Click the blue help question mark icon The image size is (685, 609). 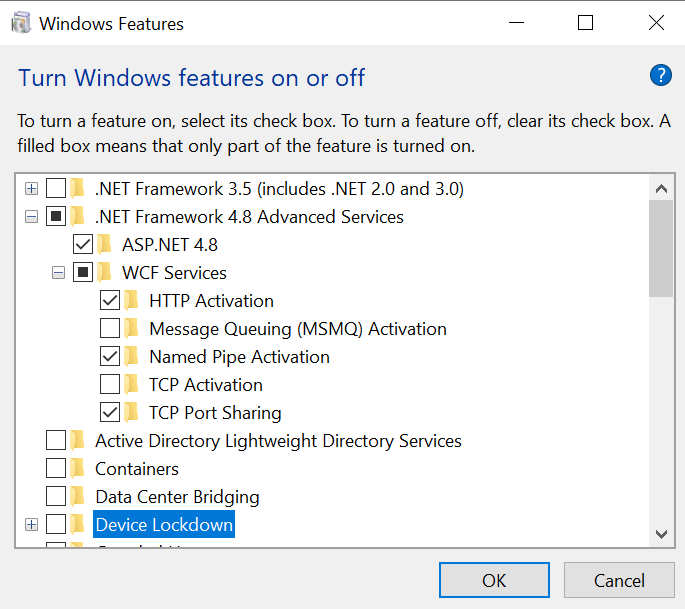(660, 75)
